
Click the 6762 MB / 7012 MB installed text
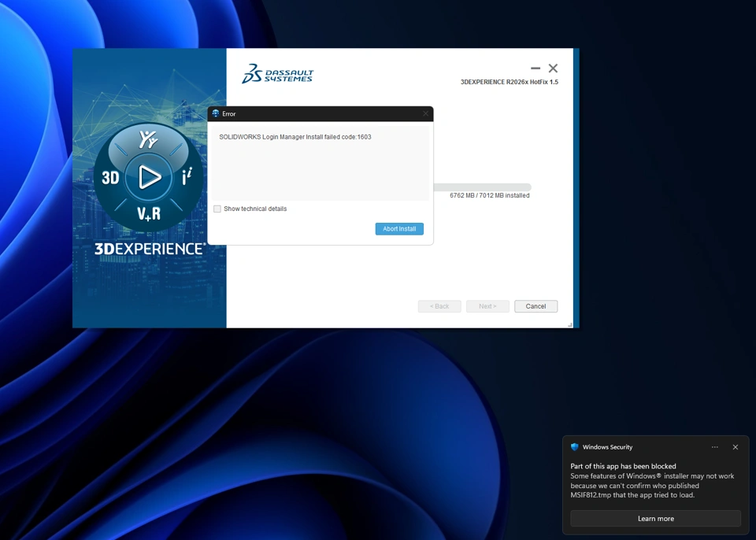click(489, 196)
